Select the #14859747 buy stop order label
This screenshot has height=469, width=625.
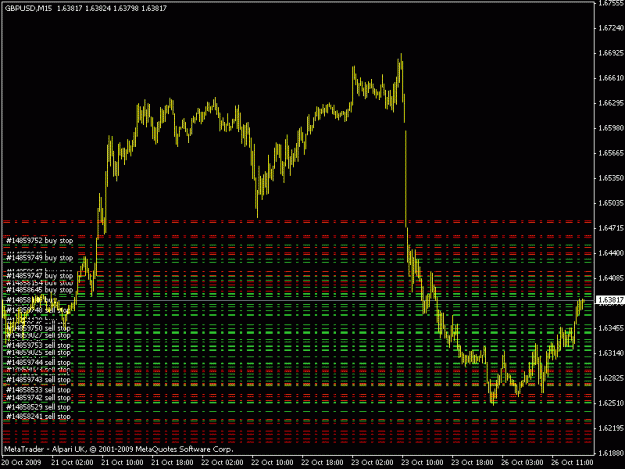click(x=39, y=275)
